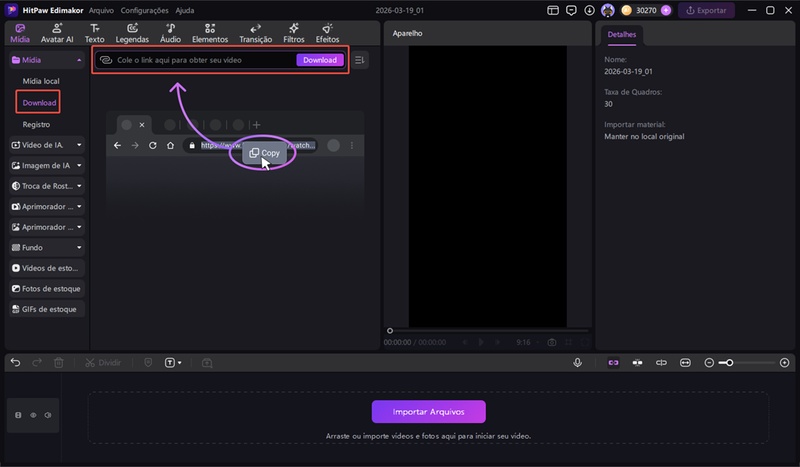Toggle the purple link clips icon

(613, 363)
